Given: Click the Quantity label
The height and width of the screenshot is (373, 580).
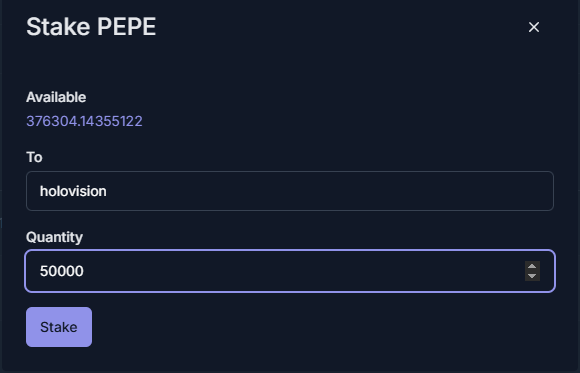Looking at the screenshot, I should [x=54, y=237].
